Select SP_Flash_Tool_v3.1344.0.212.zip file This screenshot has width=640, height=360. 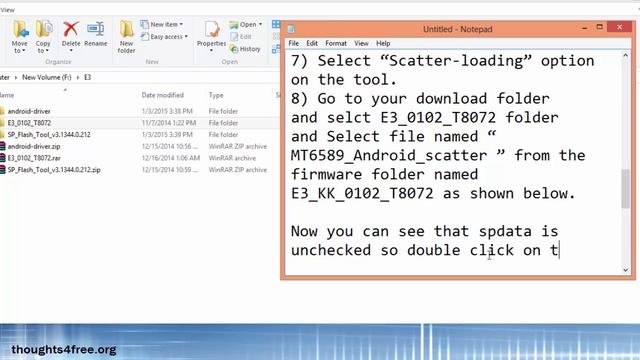click(54, 170)
